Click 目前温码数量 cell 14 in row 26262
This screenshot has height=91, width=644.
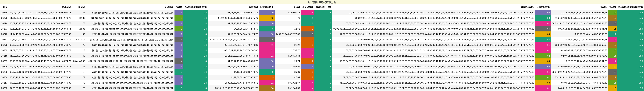[267, 88]
